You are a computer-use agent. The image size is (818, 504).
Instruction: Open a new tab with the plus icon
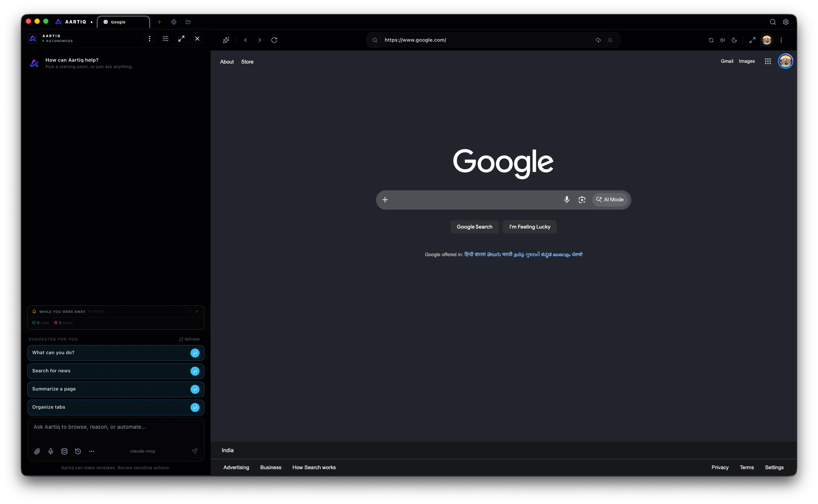[159, 22]
